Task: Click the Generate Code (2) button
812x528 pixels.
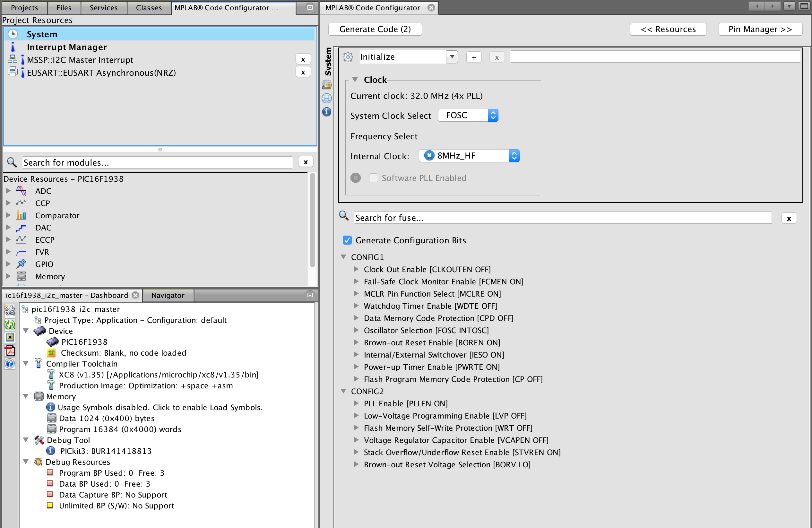Action: [375, 29]
